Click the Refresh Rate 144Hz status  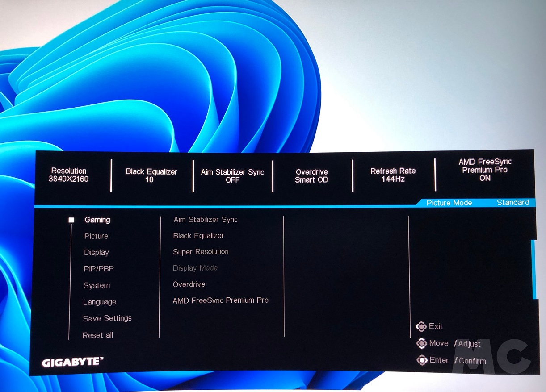393,175
